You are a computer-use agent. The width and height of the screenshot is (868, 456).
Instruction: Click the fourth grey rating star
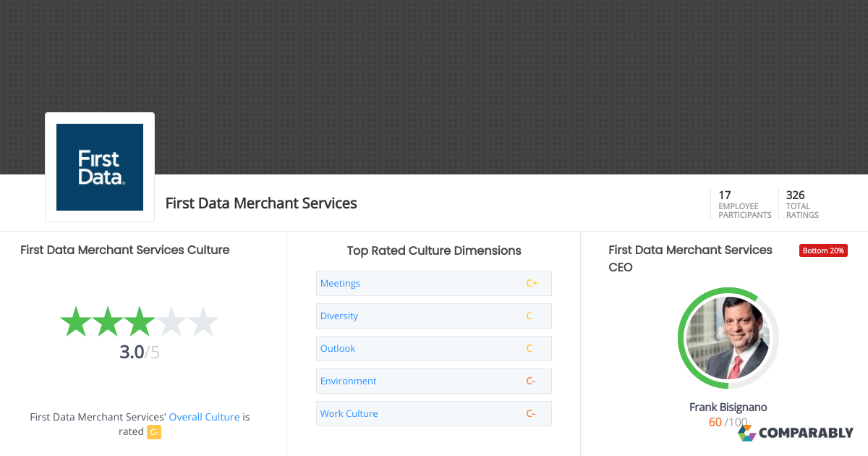171,321
